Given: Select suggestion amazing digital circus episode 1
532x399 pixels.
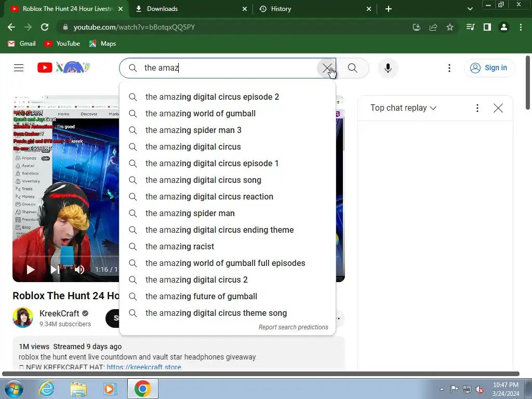Looking at the screenshot, I should [228, 164].
